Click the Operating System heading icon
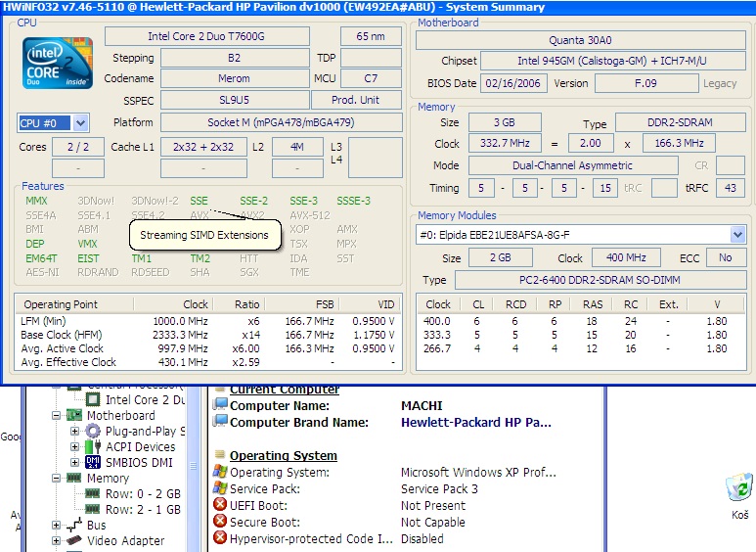 (220, 454)
